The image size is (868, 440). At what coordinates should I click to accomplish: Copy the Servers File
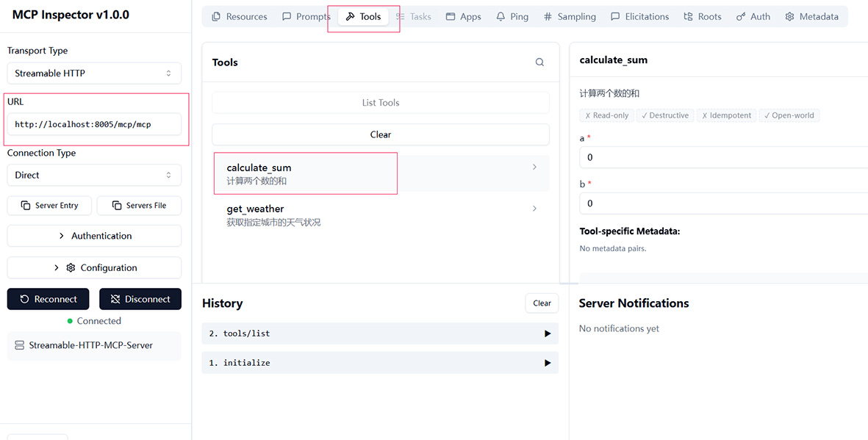coord(139,206)
